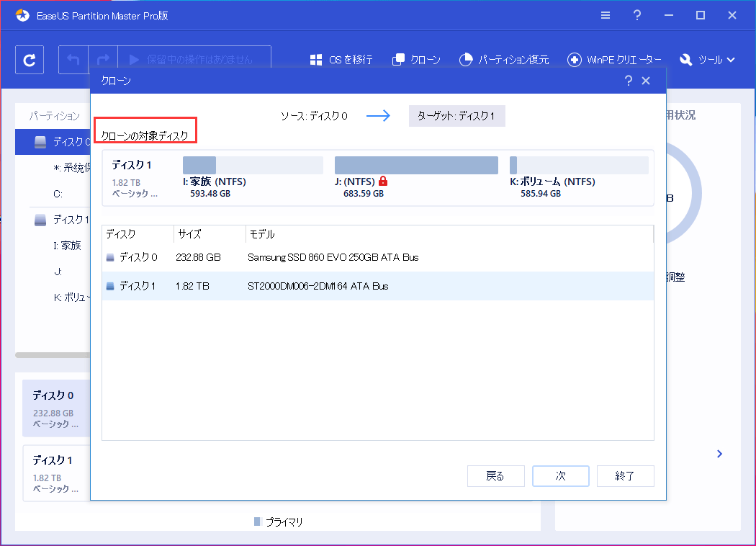Click the 終了 finish button

click(x=626, y=476)
